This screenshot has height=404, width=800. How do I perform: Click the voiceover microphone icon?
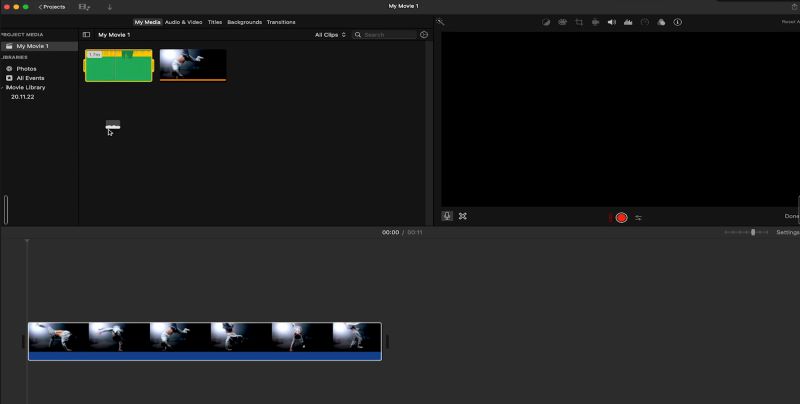pyautogui.click(x=447, y=216)
